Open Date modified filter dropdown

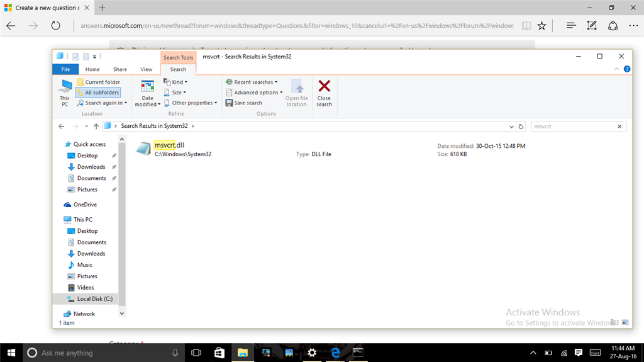click(147, 93)
